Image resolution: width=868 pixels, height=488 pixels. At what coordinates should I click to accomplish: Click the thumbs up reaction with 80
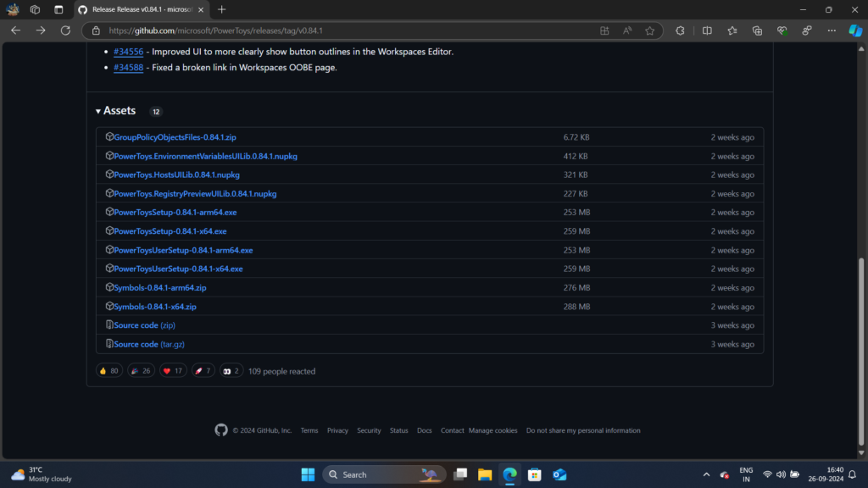point(109,371)
